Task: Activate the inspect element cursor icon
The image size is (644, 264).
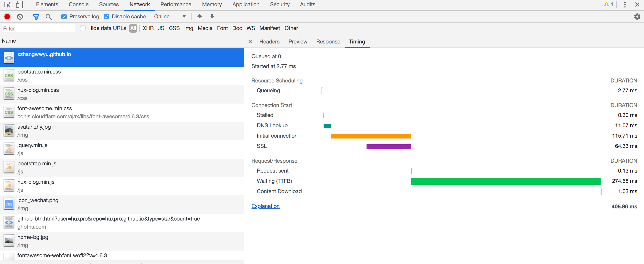Action: 8,4
